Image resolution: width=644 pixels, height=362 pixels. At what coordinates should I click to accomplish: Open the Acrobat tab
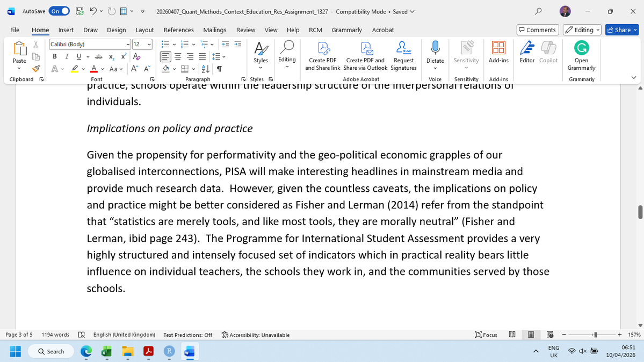coord(383,30)
